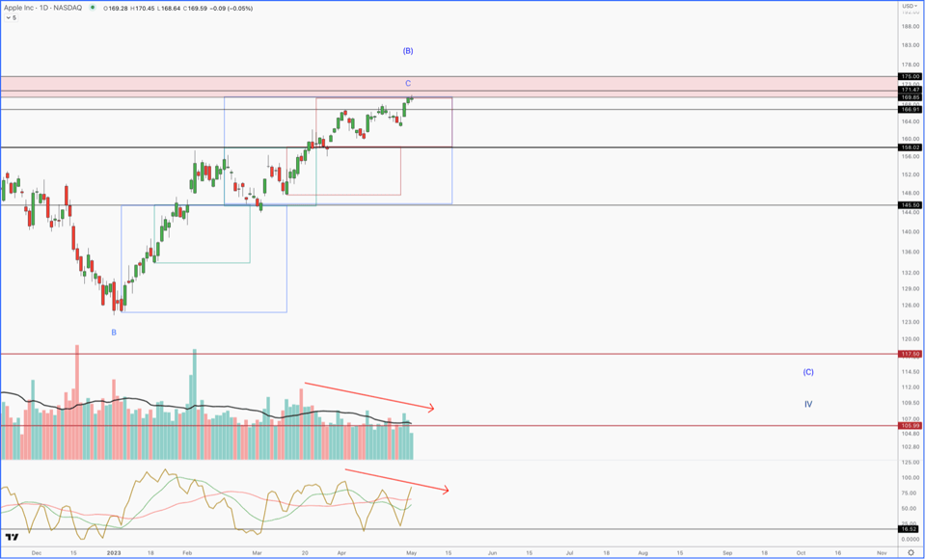Click the 114.50 volume axis tick
Screen dimensions: 925x560
(910, 372)
